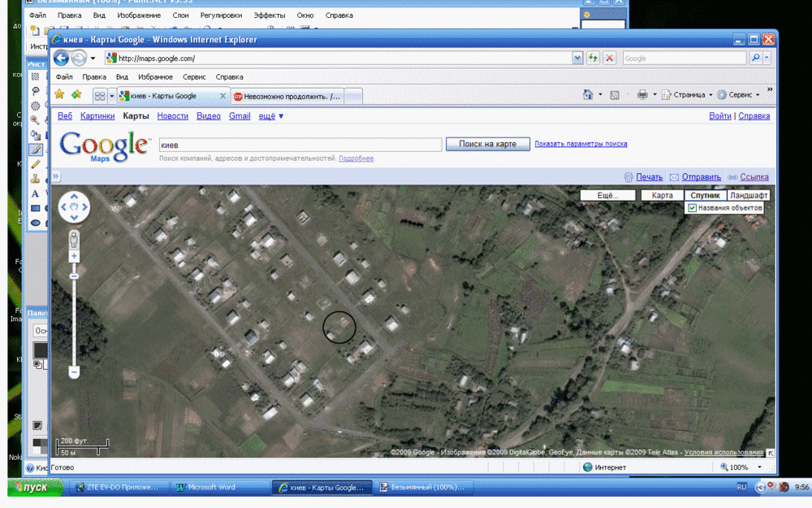Click the map zoom out minus button
The height and width of the screenshot is (508, 812).
pyautogui.click(x=74, y=372)
